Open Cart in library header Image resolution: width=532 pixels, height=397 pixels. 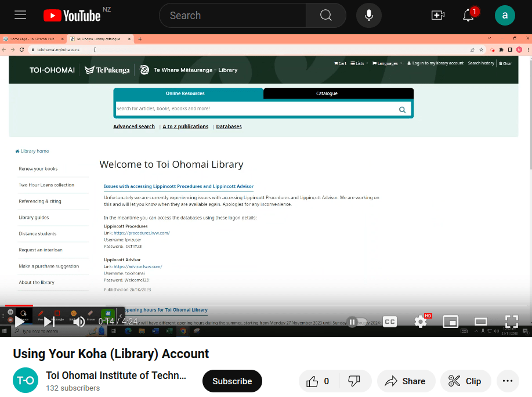pyautogui.click(x=341, y=63)
